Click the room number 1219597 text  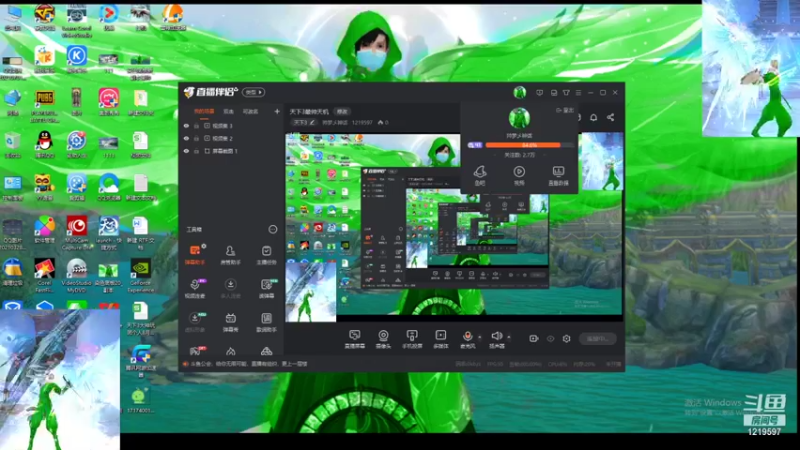coord(362,122)
